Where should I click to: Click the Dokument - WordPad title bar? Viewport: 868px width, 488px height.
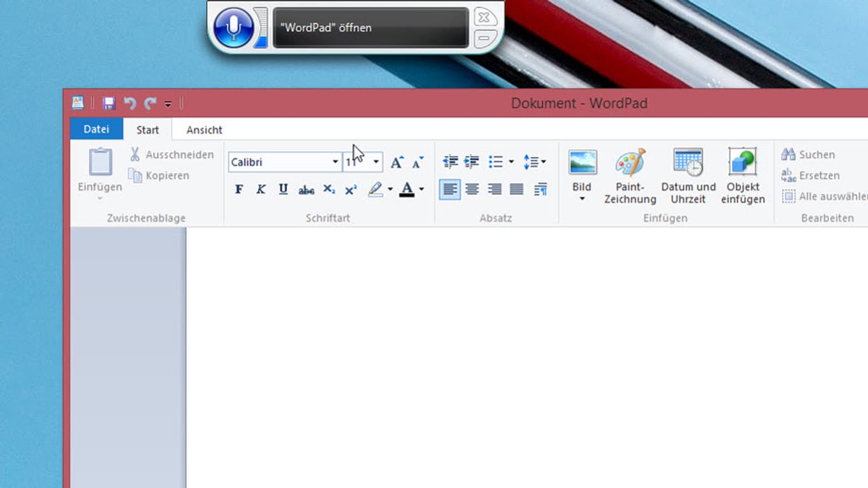579,103
